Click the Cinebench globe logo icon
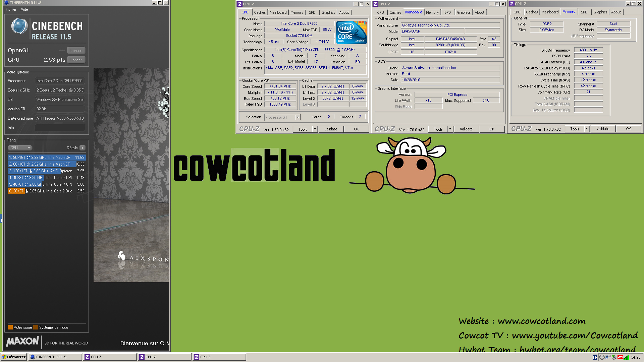This screenshot has width=644, height=362. pos(19,26)
